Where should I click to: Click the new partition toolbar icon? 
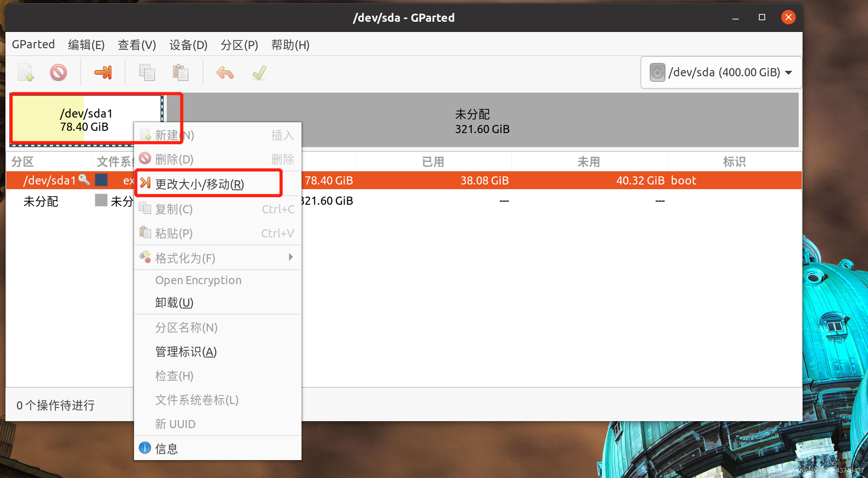click(x=26, y=72)
